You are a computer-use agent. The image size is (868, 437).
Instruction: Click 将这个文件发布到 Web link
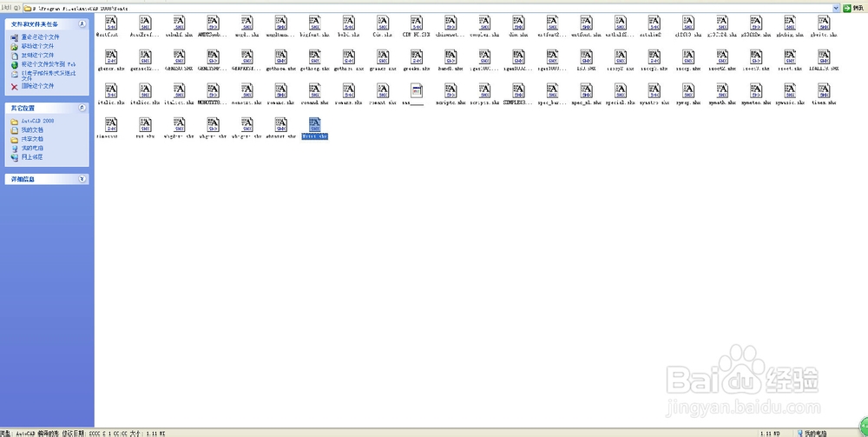click(x=49, y=64)
